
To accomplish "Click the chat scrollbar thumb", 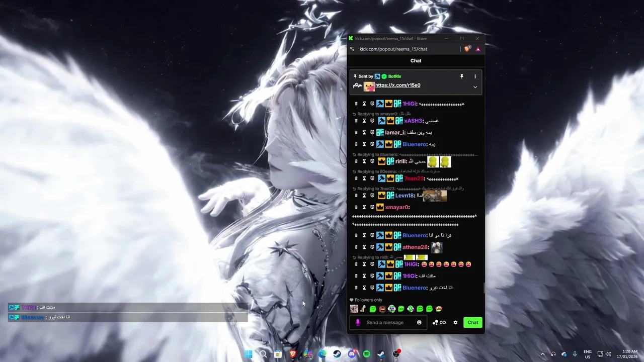I will click(484, 288).
